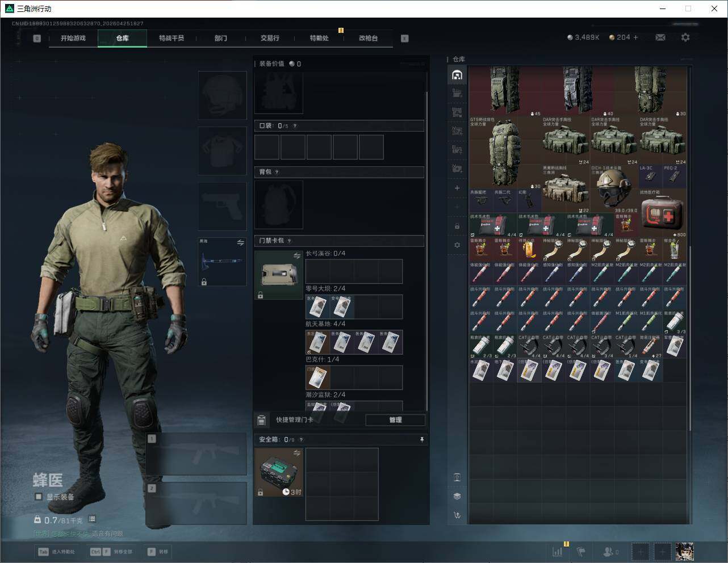
Task: Click the help icon next to 门禁卡包
Action: pyautogui.click(x=290, y=241)
